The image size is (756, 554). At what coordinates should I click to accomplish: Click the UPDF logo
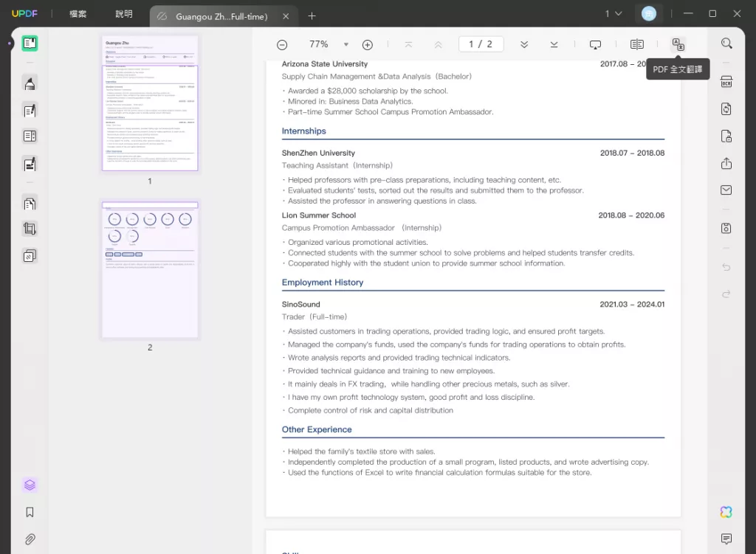tap(24, 13)
